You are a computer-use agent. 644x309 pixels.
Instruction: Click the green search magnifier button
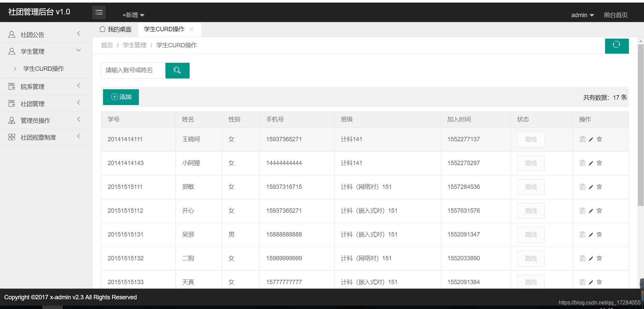pos(178,70)
